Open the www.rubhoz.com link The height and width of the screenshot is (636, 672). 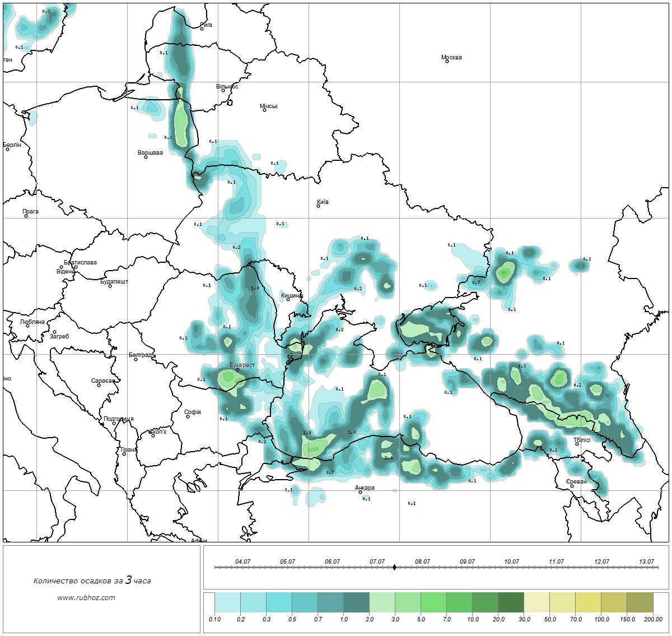(x=86, y=597)
